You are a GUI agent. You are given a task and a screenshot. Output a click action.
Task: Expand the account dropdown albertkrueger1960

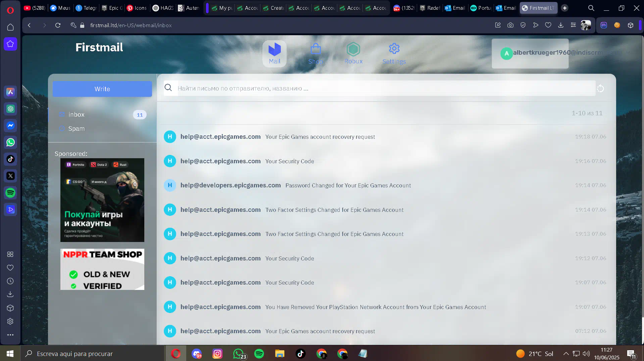628,53
